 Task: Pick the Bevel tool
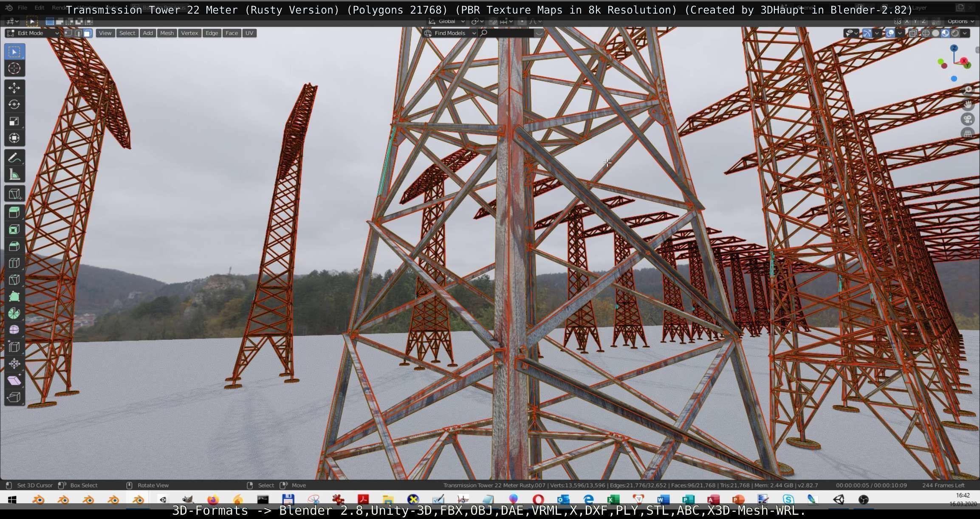[14, 246]
